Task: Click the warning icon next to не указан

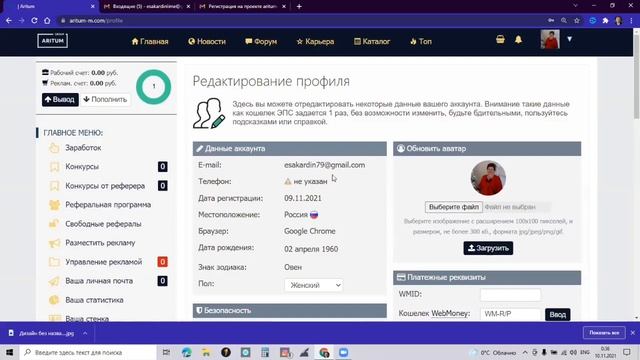Action: pyautogui.click(x=288, y=182)
